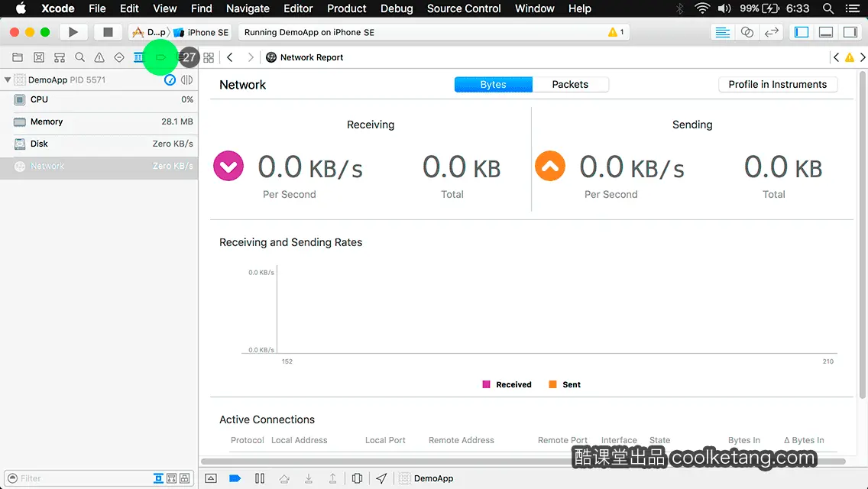Show the Standard editor
The image size is (868, 489).
pyautogui.click(x=722, y=32)
